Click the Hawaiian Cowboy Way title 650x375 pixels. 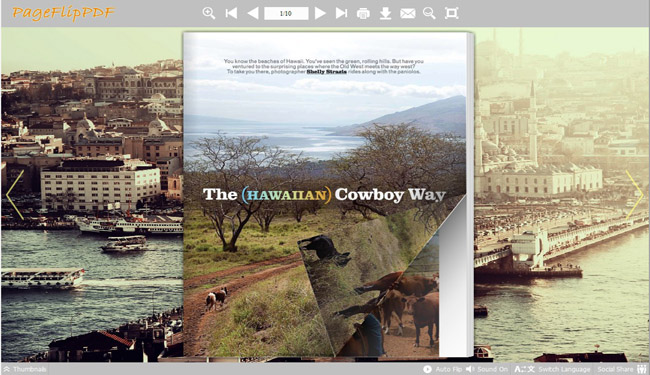[324, 194]
